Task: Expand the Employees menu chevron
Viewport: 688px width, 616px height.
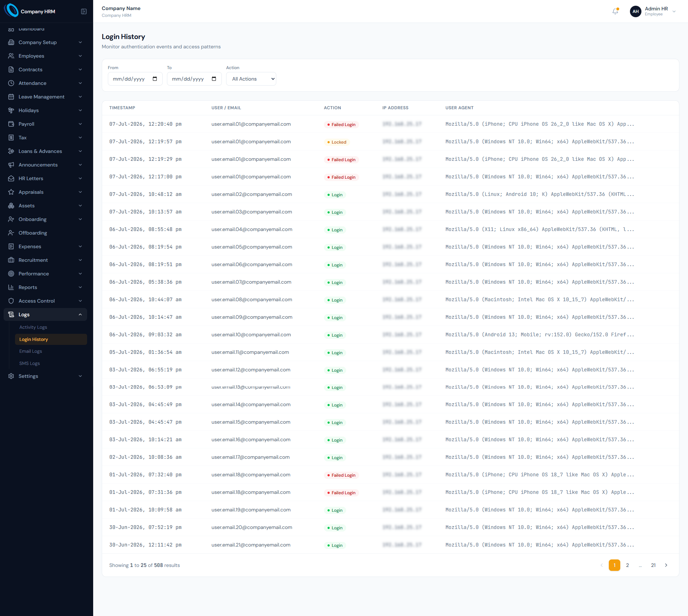Action: pyautogui.click(x=80, y=56)
